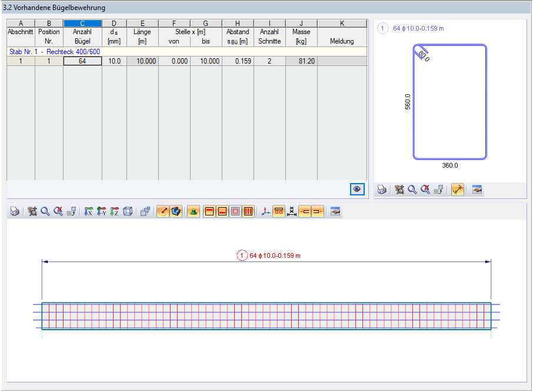Edit stirrup count cell showing 64
The width and height of the screenshot is (533, 392).
(x=82, y=61)
